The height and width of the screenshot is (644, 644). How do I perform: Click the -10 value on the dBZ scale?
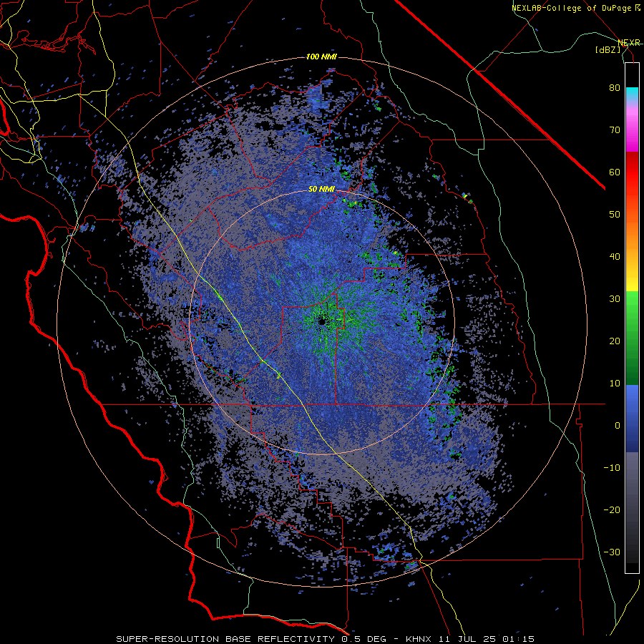click(612, 468)
